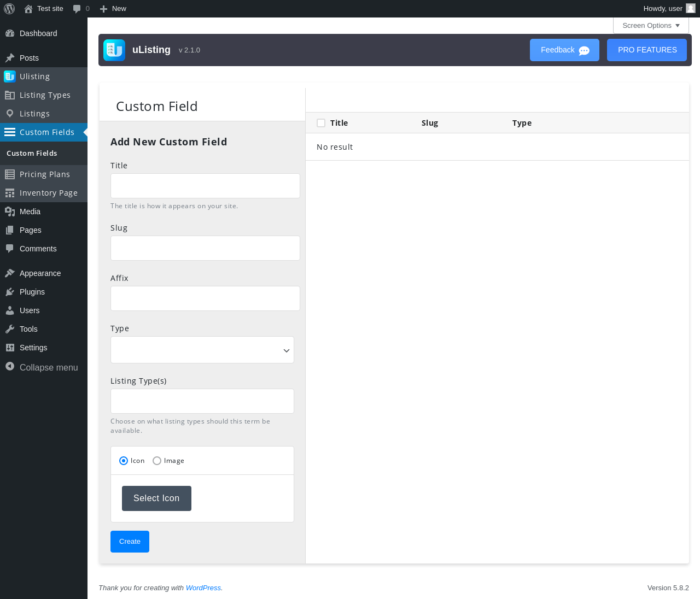
Task: Click the Listing Types icon
Action: tap(10, 95)
